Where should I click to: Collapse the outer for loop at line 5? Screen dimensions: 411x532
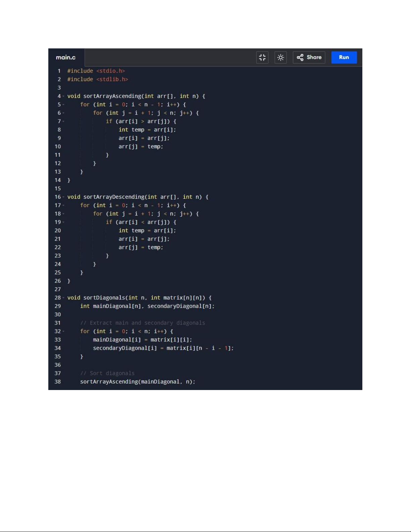pos(63,105)
